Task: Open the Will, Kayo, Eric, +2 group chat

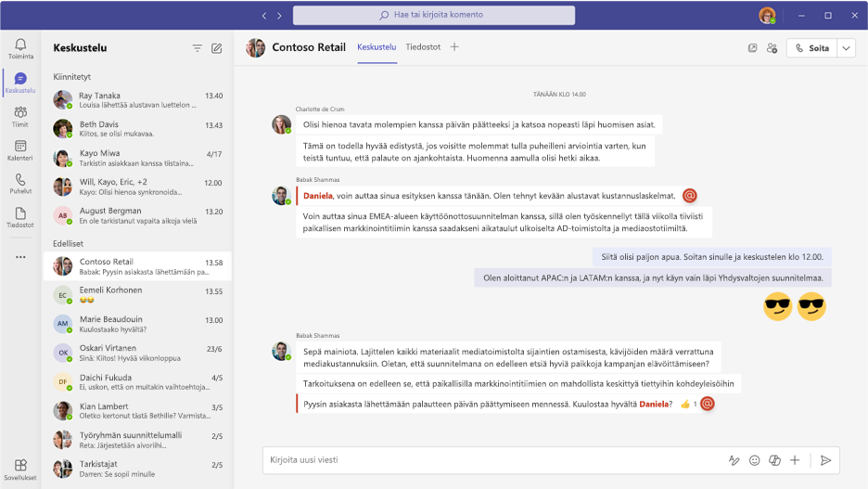Action: 137,187
